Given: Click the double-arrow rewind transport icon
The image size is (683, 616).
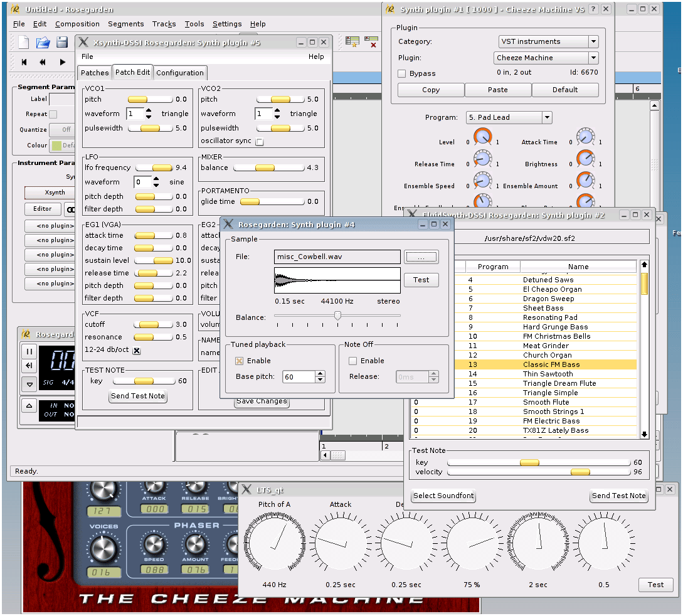Looking at the screenshot, I should 43,62.
